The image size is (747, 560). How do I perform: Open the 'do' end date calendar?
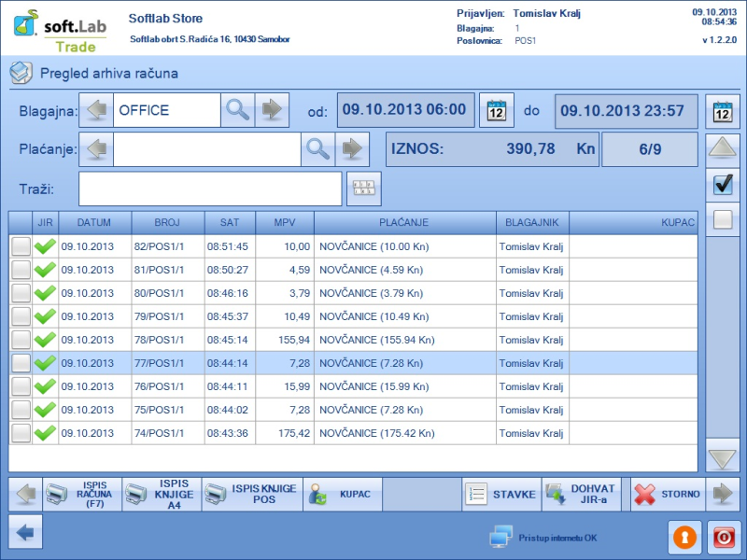(x=722, y=111)
